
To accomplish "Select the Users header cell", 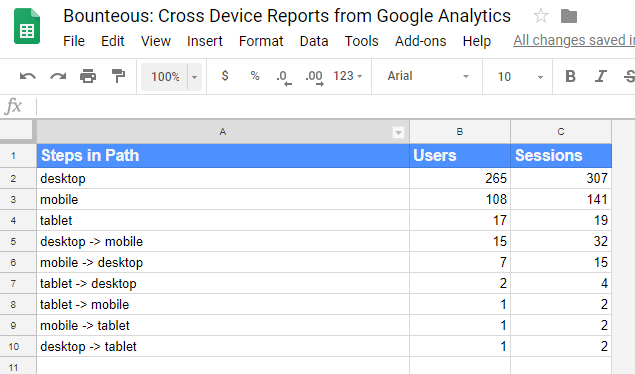I will pyautogui.click(x=460, y=155).
